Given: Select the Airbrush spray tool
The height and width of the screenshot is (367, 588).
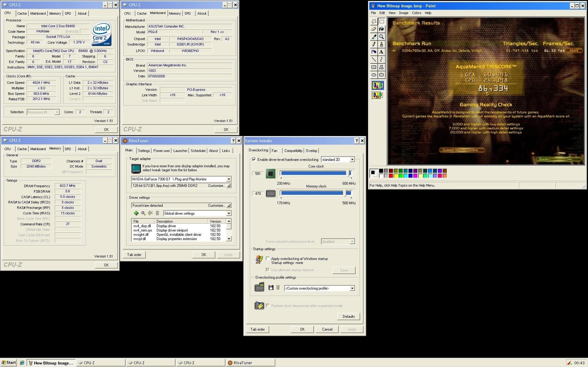Looking at the screenshot, I should tap(374, 52).
